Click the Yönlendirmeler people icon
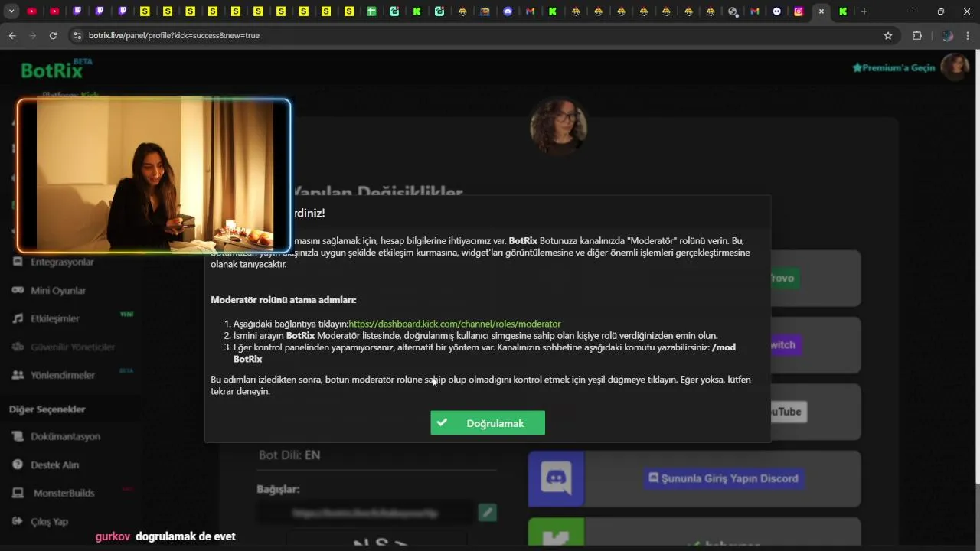 (17, 375)
